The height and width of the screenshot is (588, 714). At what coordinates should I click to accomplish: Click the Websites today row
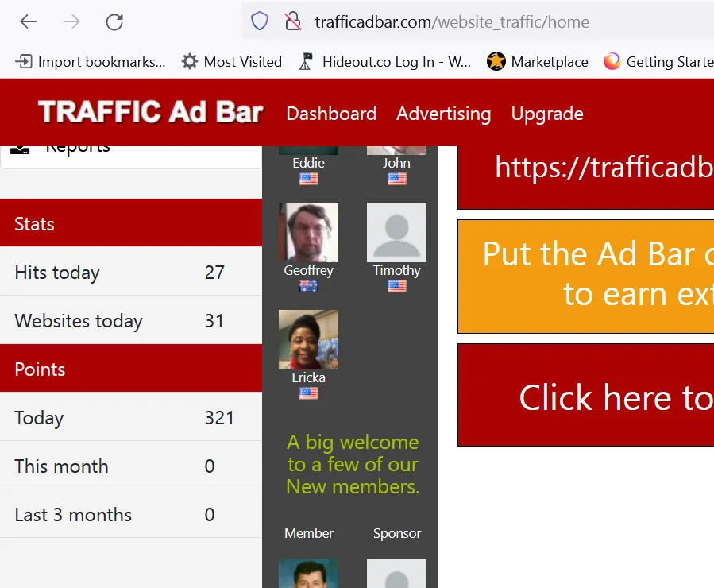coord(131,320)
